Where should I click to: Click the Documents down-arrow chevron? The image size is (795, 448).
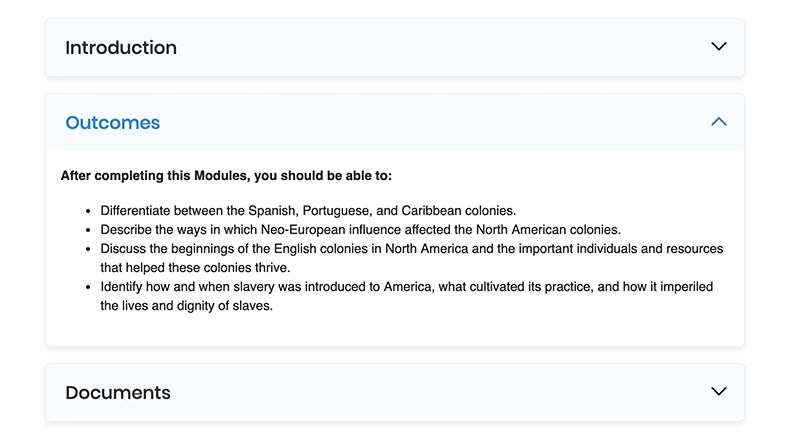(x=718, y=391)
